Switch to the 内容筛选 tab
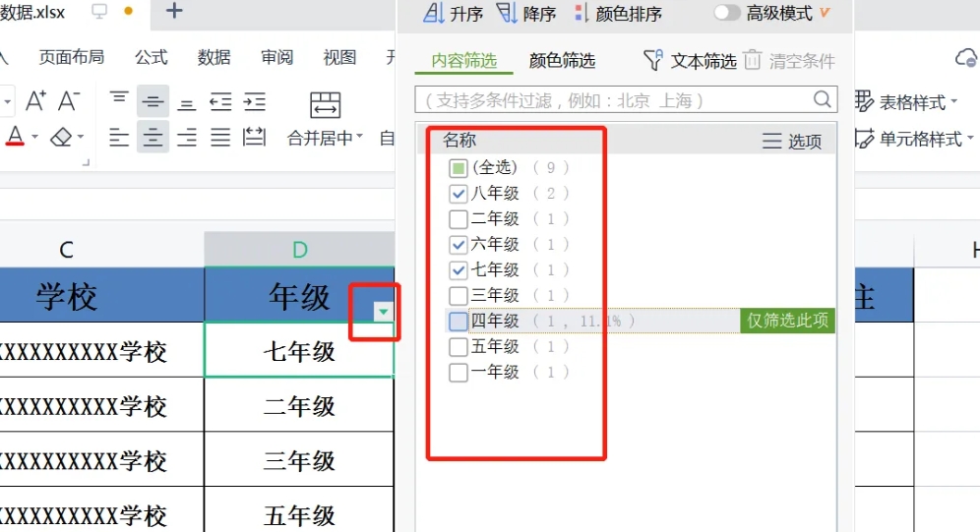This screenshot has width=980, height=532. coord(463,61)
